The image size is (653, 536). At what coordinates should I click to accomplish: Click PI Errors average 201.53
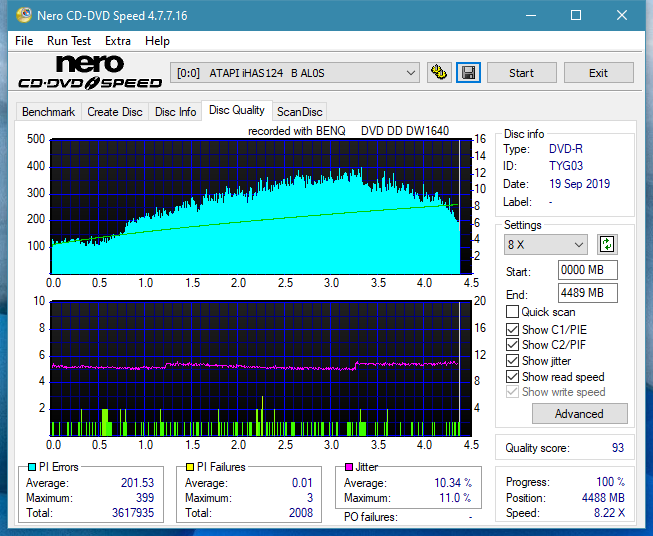(x=137, y=483)
